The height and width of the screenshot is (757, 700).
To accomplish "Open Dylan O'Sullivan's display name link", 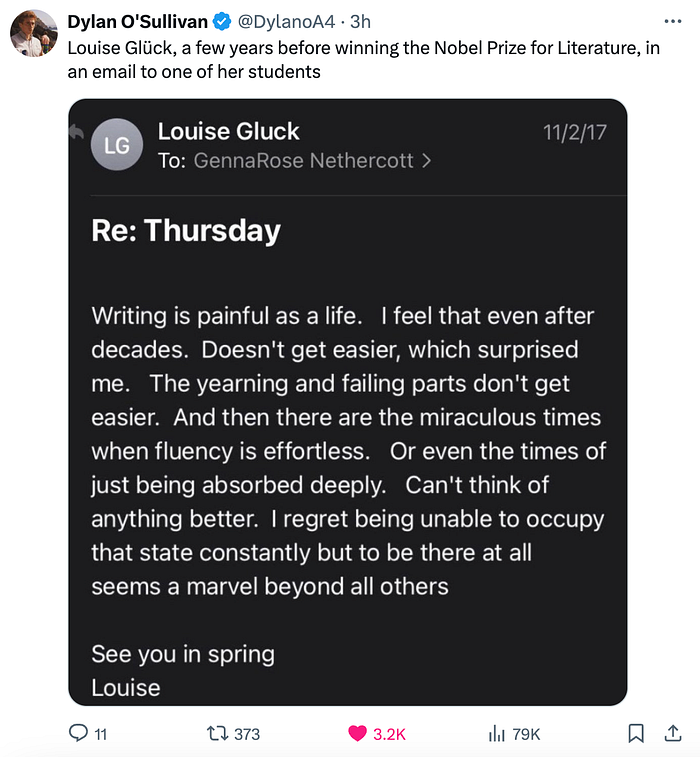I will tap(138, 22).
